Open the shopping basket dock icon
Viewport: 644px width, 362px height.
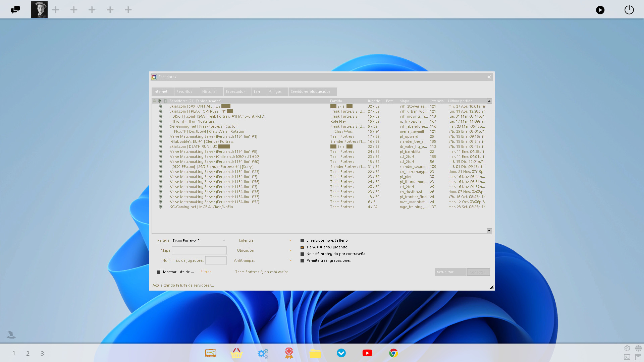[236, 353]
